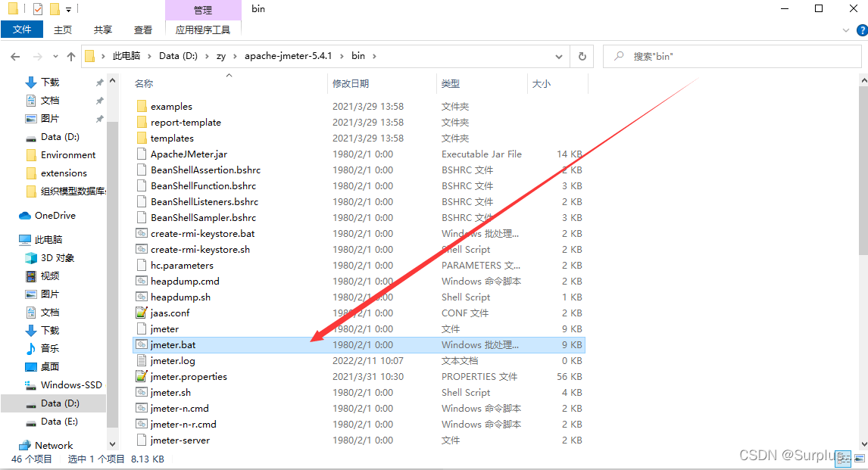The width and height of the screenshot is (868, 470).
Task: Click Data (D:) breadcrumb segment
Action: tap(178, 56)
